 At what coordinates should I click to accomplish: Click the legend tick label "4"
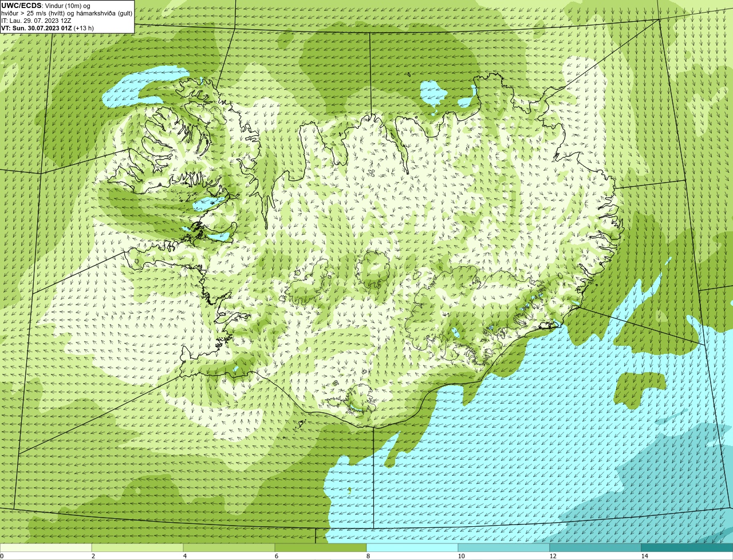coord(184,556)
